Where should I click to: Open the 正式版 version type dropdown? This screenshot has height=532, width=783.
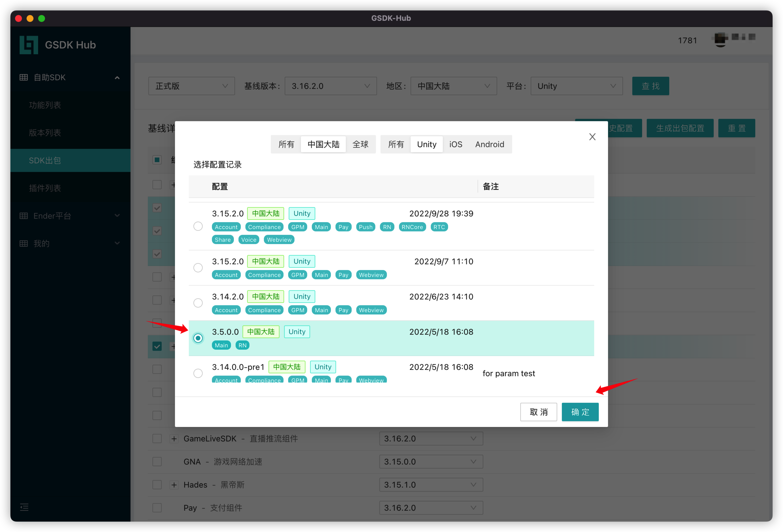point(191,86)
